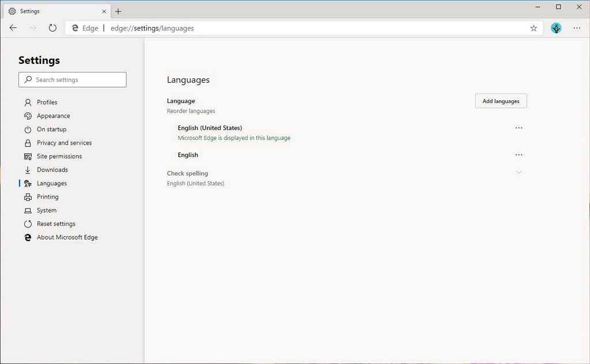The height and width of the screenshot is (364, 590).
Task: Open System settings page
Action: [47, 211]
